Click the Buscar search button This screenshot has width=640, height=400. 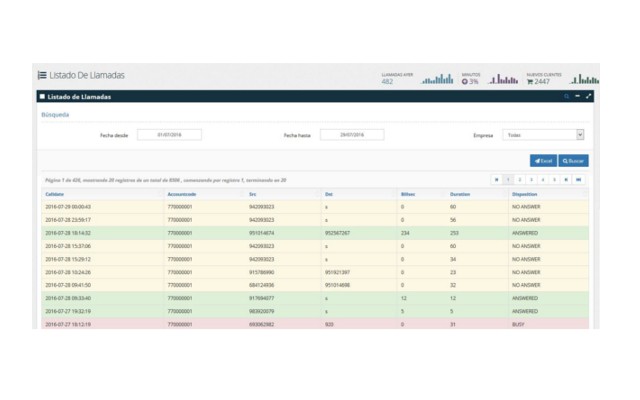point(573,161)
